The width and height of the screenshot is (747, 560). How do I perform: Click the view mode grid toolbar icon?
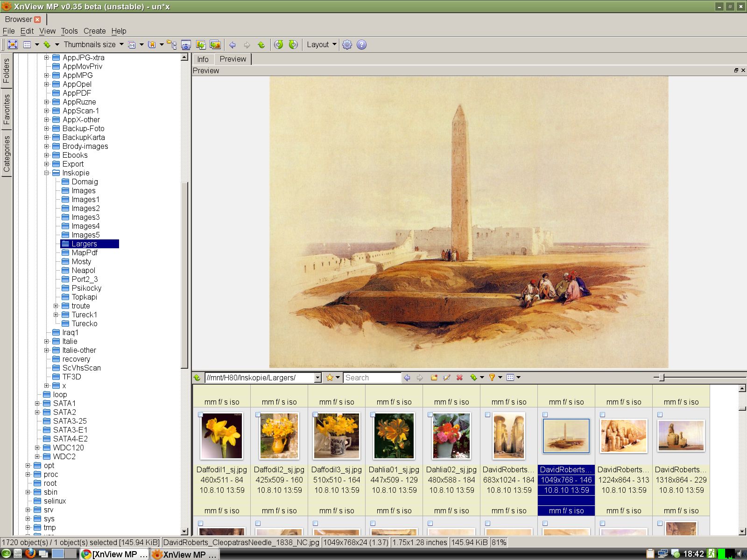(x=27, y=45)
